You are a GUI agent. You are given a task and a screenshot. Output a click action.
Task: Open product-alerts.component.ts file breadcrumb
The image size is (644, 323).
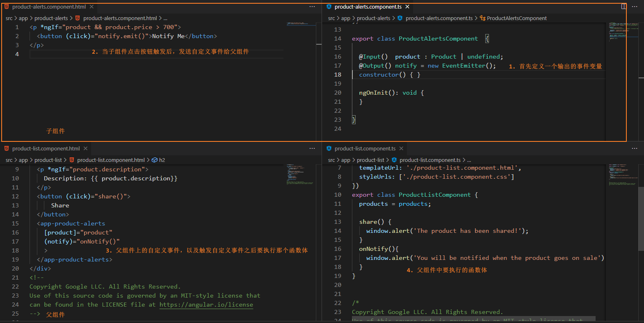[x=439, y=18]
